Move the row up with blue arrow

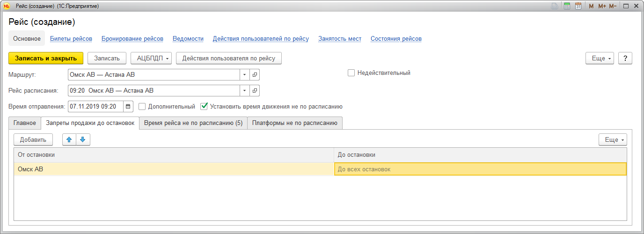[x=69, y=139]
